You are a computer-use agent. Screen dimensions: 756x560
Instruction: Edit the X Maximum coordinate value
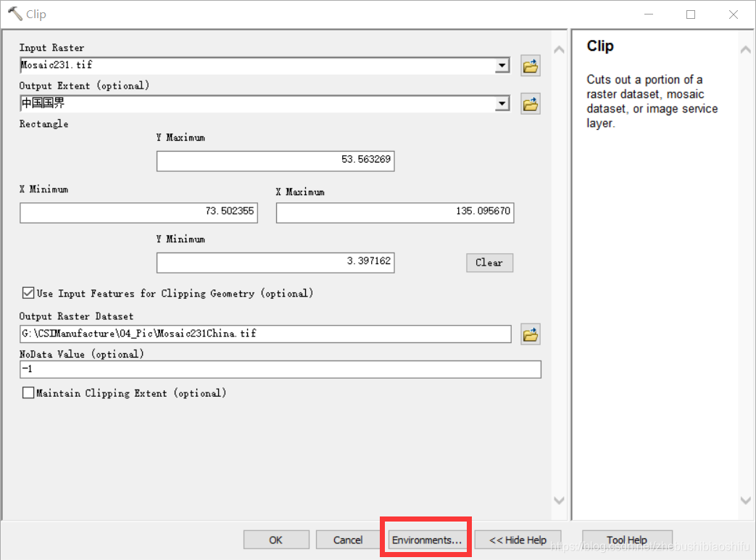(x=394, y=213)
